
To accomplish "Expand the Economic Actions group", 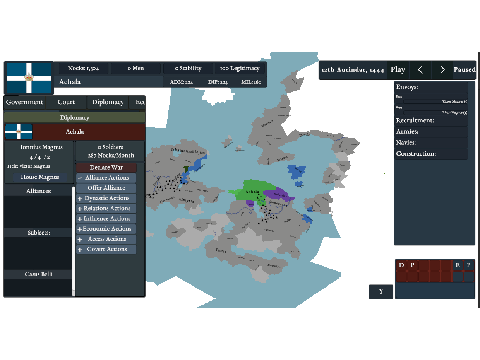I will pos(106,229).
